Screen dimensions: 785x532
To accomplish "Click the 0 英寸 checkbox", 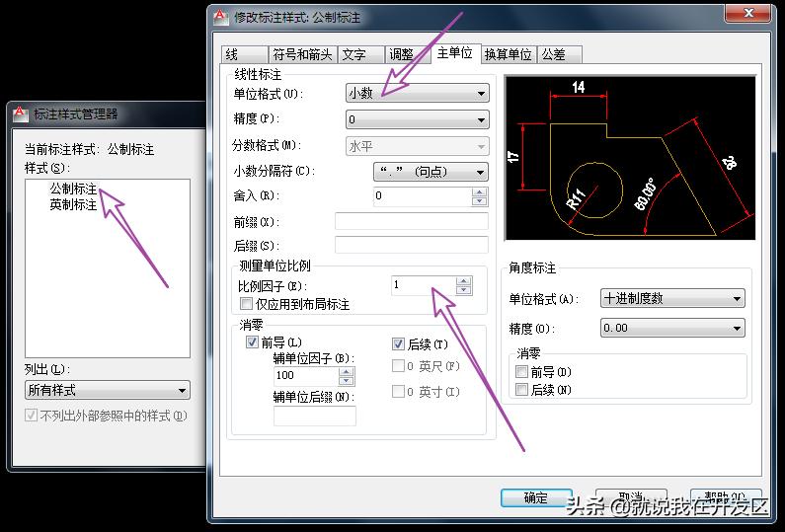I will (x=398, y=391).
